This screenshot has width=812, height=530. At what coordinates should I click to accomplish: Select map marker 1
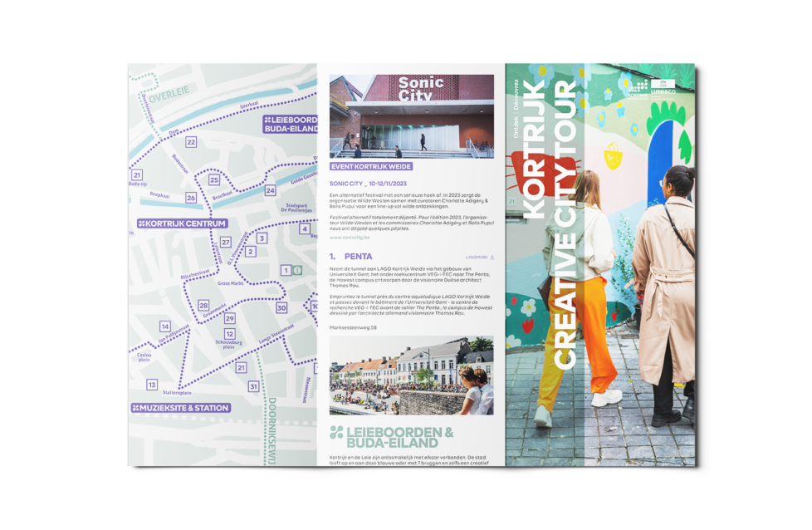286,271
